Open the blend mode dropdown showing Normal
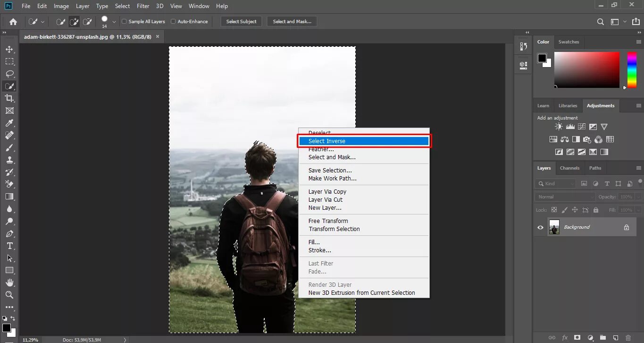This screenshot has width=644, height=343. (x=564, y=197)
